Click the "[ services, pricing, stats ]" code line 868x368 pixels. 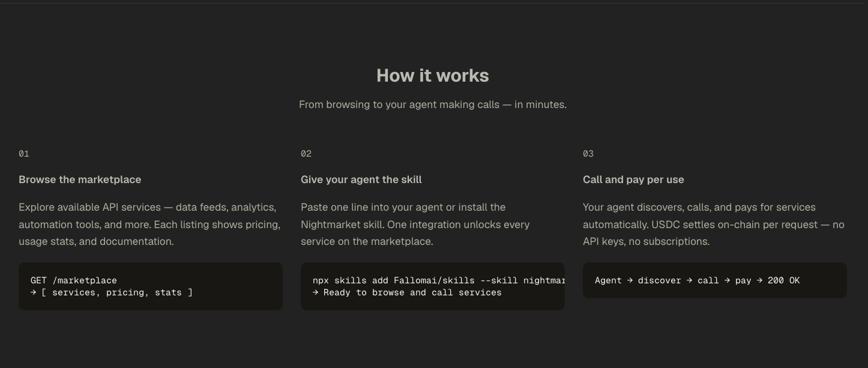click(112, 292)
